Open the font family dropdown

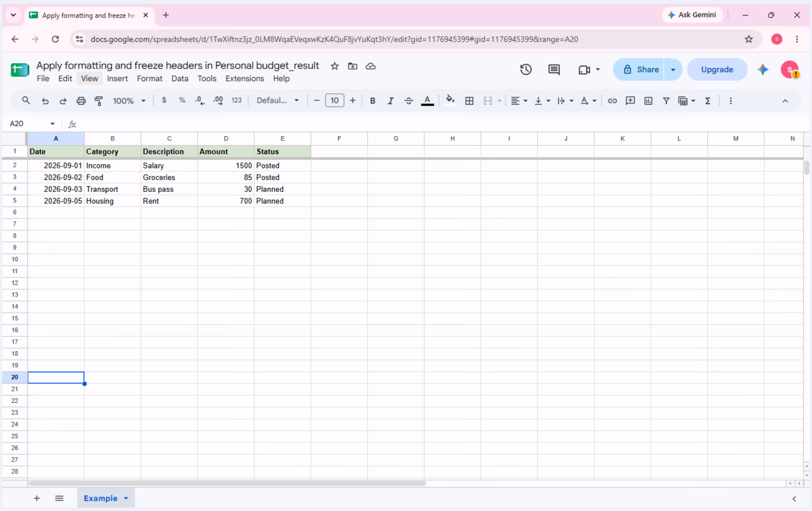click(x=277, y=101)
